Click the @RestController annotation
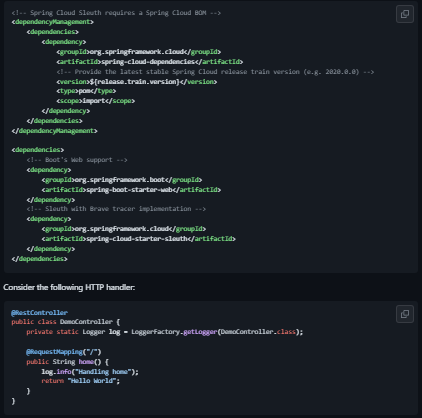Screen dimensions: 422x418 click(39, 313)
